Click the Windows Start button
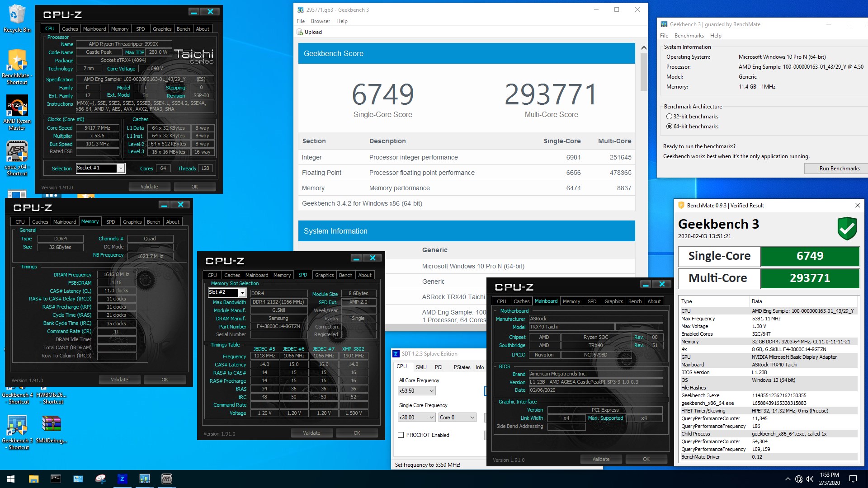This screenshot has width=868, height=488. click(x=11, y=479)
